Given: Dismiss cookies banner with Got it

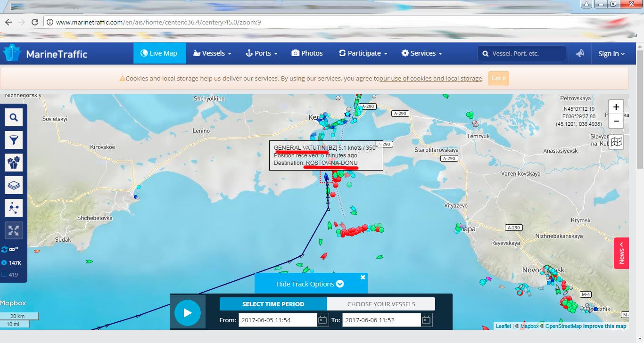Looking at the screenshot, I should [498, 78].
